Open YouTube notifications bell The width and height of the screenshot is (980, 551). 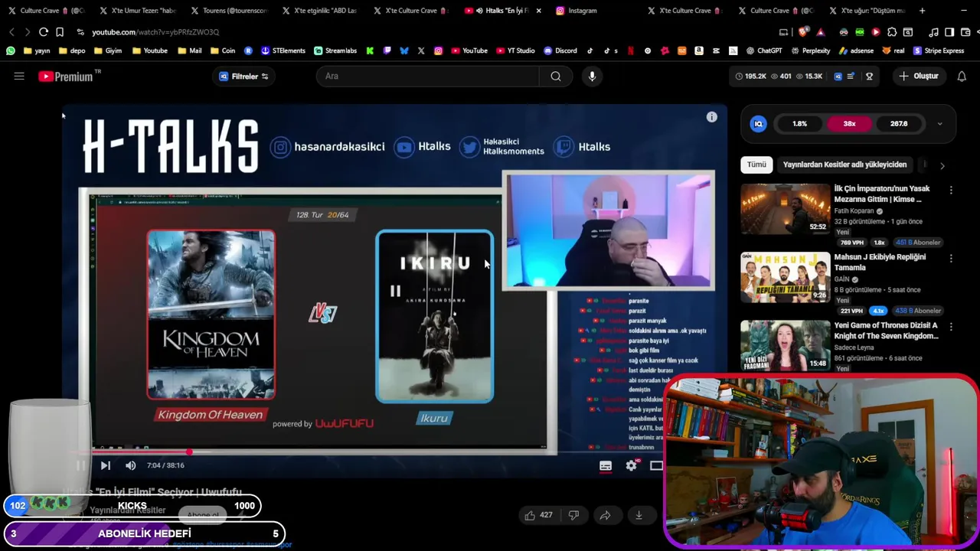[962, 77]
